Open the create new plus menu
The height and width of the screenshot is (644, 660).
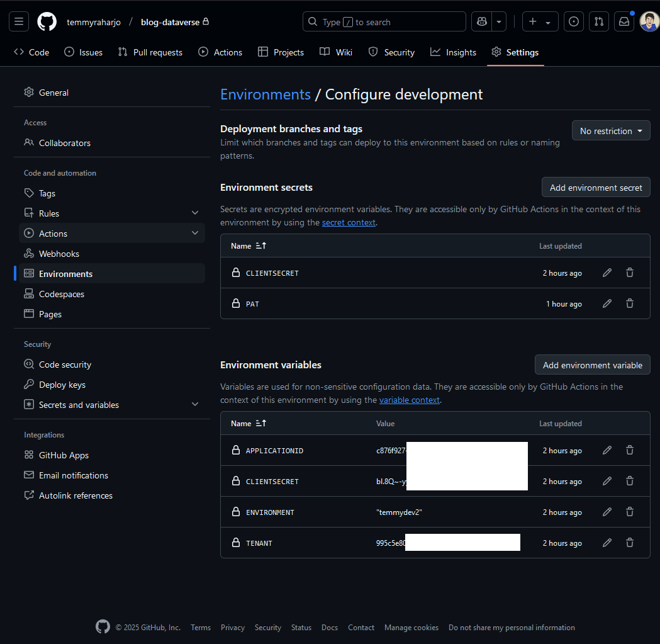[x=540, y=21]
